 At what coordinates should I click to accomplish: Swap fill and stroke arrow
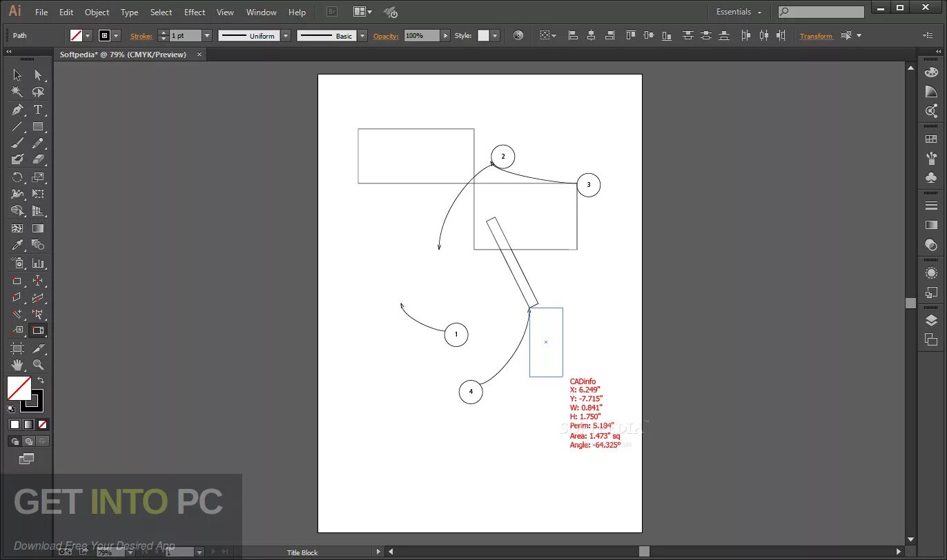pyautogui.click(x=41, y=380)
